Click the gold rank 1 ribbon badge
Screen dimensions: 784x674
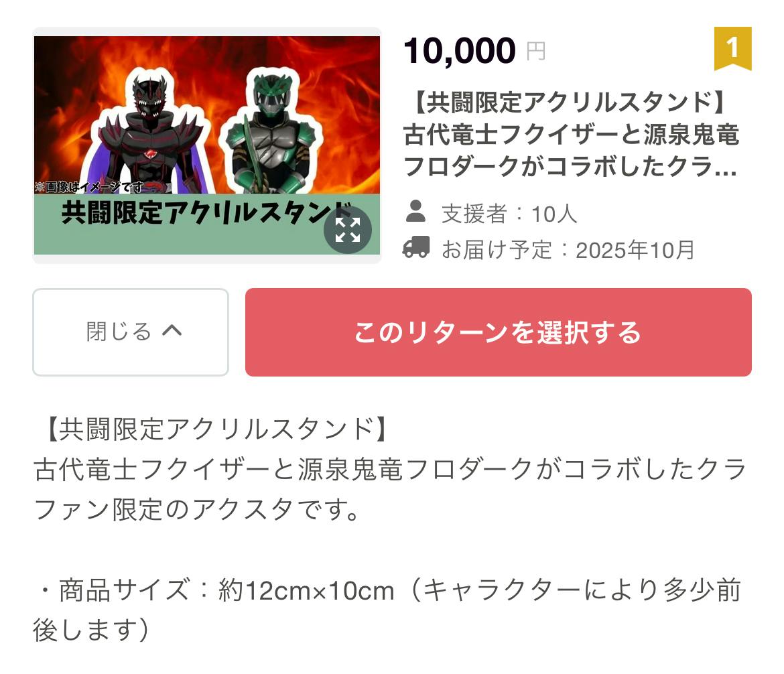pos(732,48)
